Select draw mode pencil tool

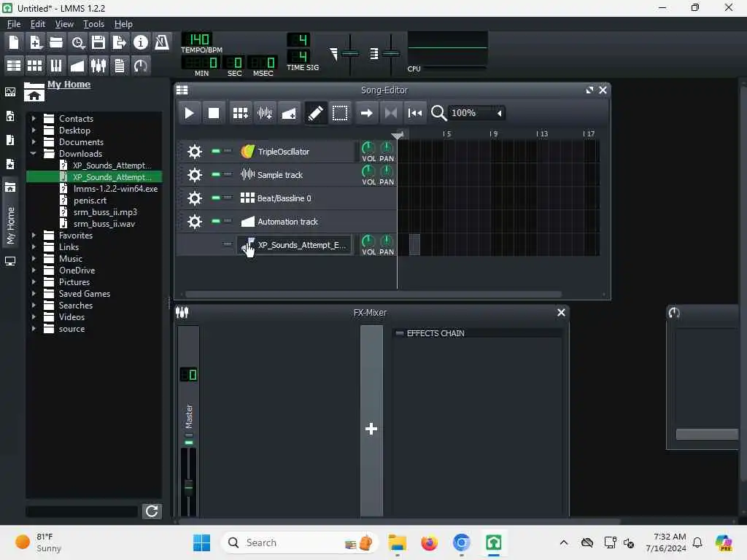point(315,113)
